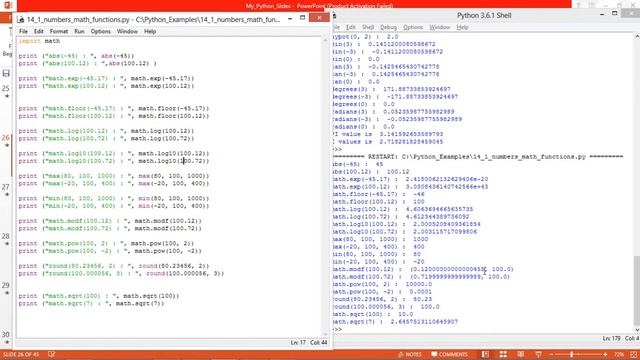640x360 pixels.
Task: Click Ln: 179 status text in Python Shell
Action: 611,338
